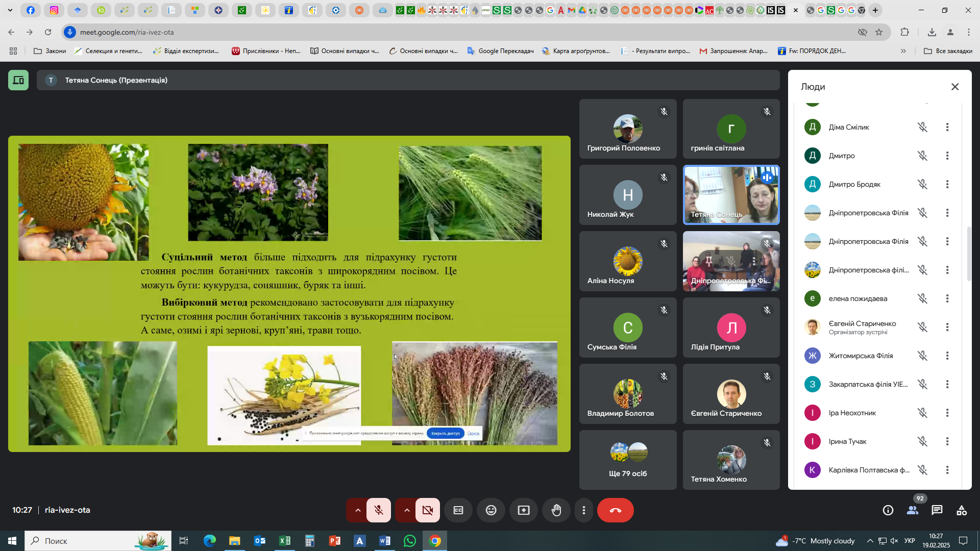Open the activities icon at bottom right
Screen dimensions: 980x551
pyautogui.click(x=962, y=510)
